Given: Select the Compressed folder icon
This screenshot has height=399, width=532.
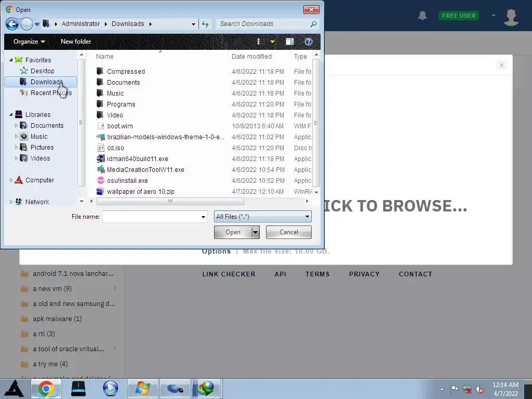Looking at the screenshot, I should click(x=100, y=71).
